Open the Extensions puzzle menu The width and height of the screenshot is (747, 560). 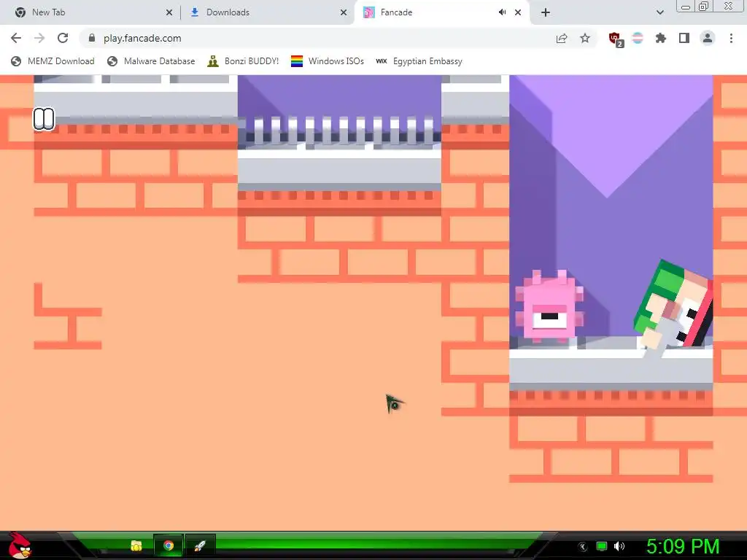coord(661,38)
